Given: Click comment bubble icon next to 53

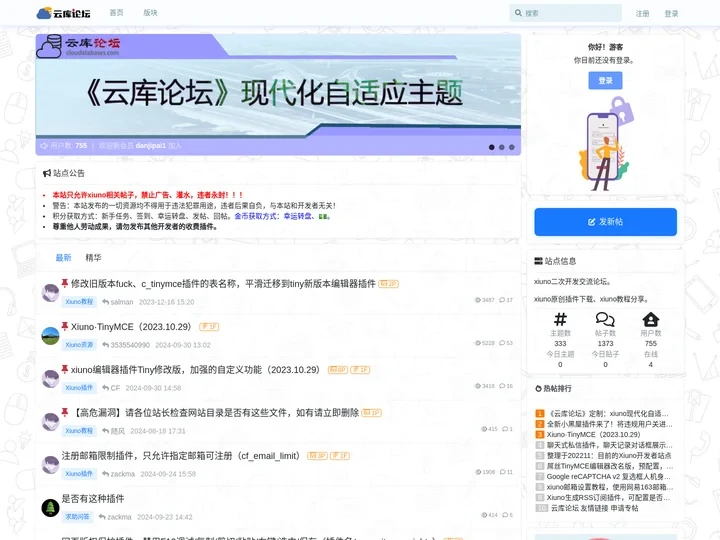Looking at the screenshot, I should tap(502, 343).
